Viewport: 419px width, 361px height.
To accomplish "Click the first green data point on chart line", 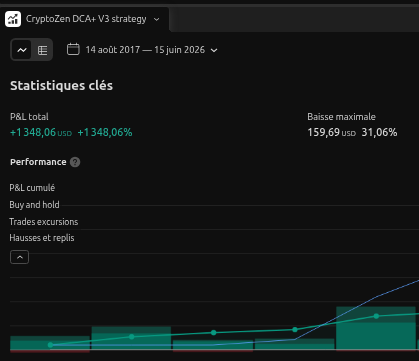I will click(x=50, y=345).
